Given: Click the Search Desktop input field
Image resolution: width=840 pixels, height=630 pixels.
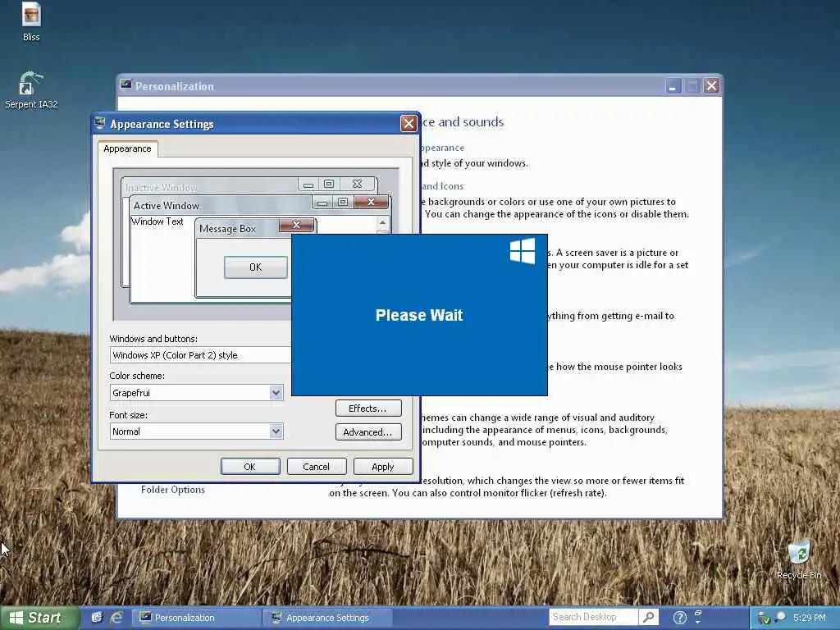Looking at the screenshot, I should [x=593, y=617].
